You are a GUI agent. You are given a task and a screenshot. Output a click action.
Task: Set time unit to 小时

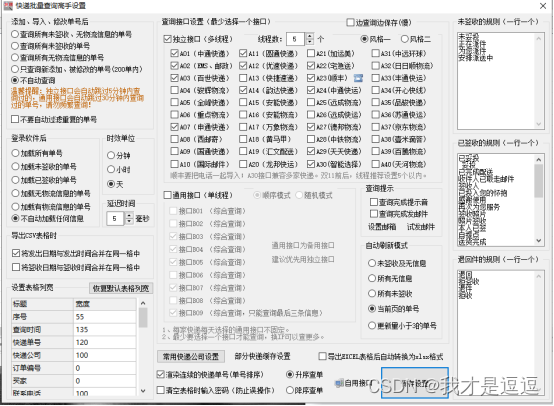tap(111, 169)
